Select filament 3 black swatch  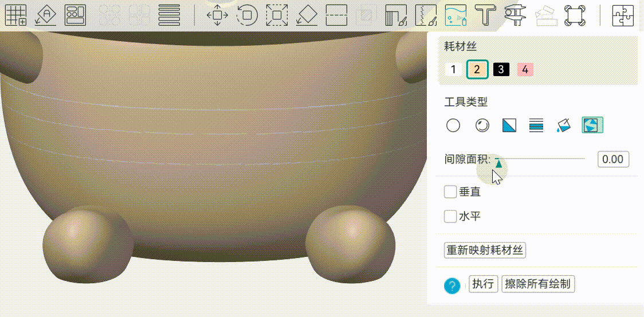(x=501, y=70)
